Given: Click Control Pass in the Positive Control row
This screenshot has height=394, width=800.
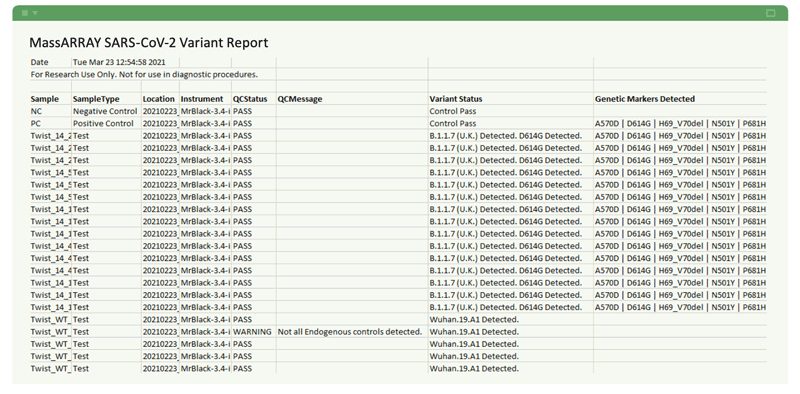Looking at the screenshot, I should point(453,124).
